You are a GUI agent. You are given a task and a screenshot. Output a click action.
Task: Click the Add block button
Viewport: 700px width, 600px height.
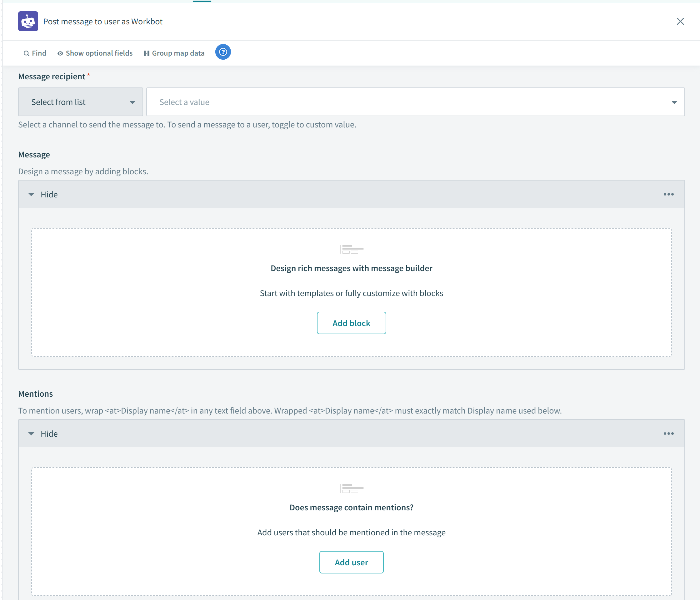click(x=351, y=323)
